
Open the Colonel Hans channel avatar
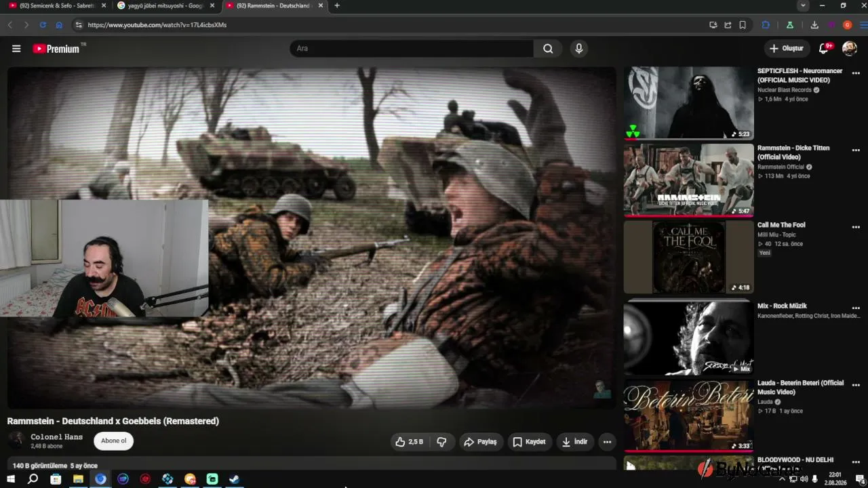[17, 441]
